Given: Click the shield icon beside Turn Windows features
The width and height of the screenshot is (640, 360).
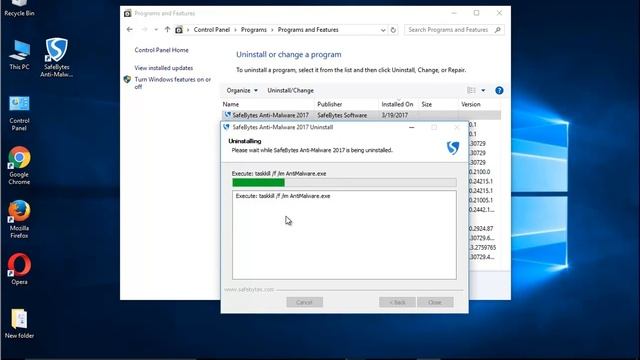Looking at the screenshot, I should [127, 80].
